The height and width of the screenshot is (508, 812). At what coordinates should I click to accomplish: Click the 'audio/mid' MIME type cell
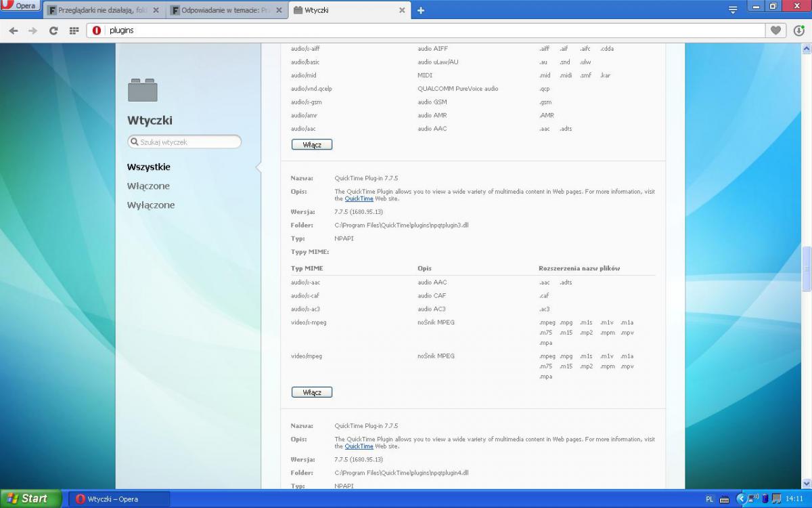[x=303, y=75]
